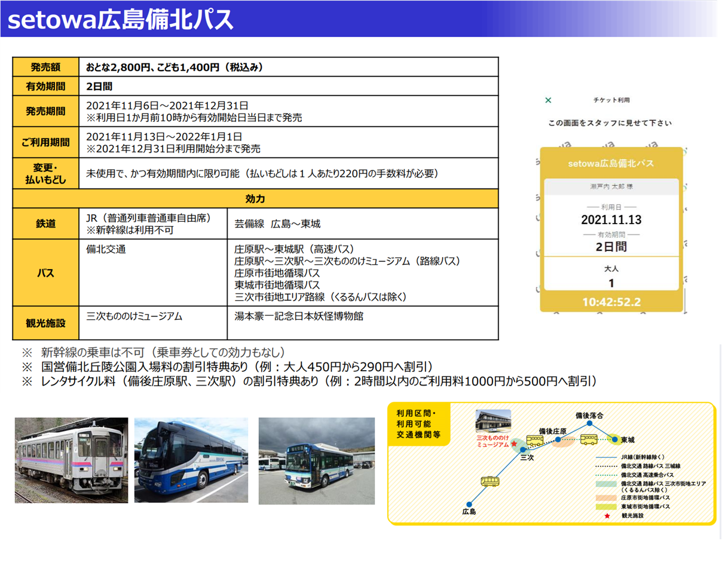Click the 鉄道 row header
728x562 pixels.
pos(46,224)
